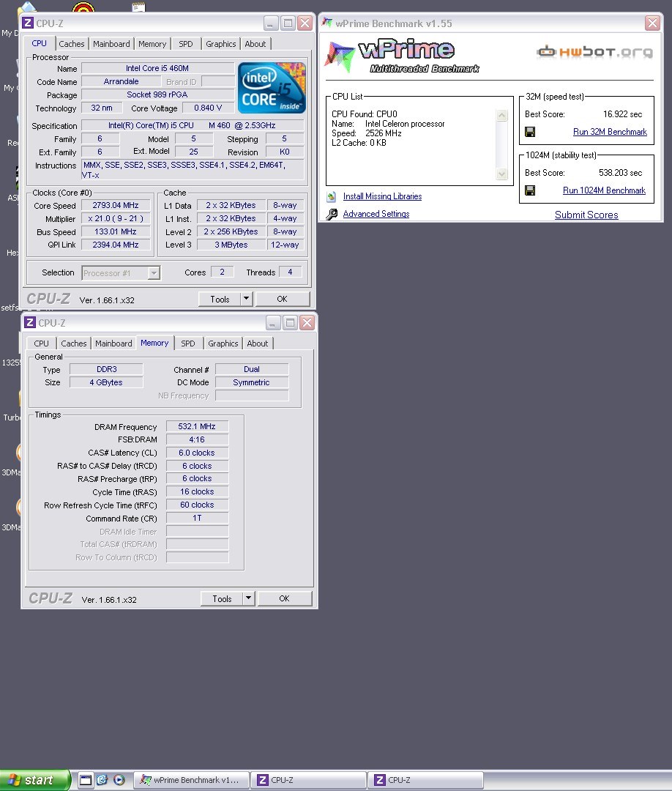The image size is (672, 791).
Task: Activate the first CPU-Z taskbar button
Action: (308, 780)
